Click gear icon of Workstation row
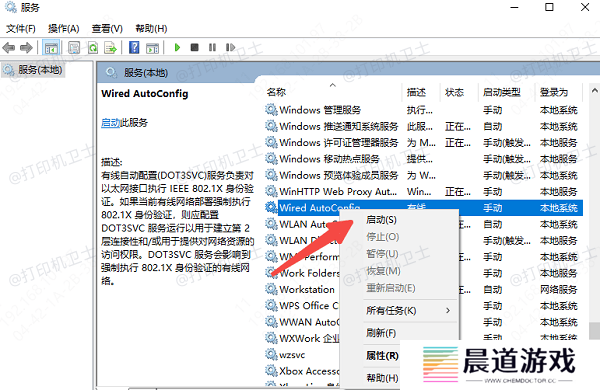The height and width of the screenshot is (390, 600). pos(271,289)
